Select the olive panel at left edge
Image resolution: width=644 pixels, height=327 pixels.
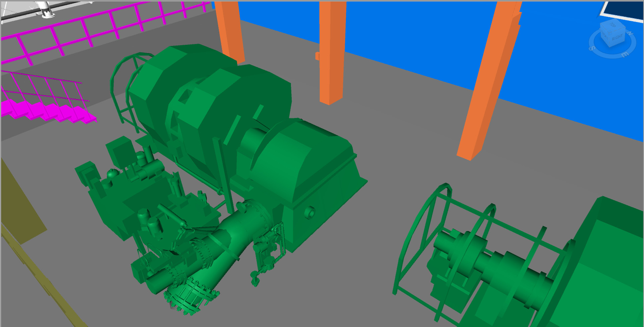(20, 208)
